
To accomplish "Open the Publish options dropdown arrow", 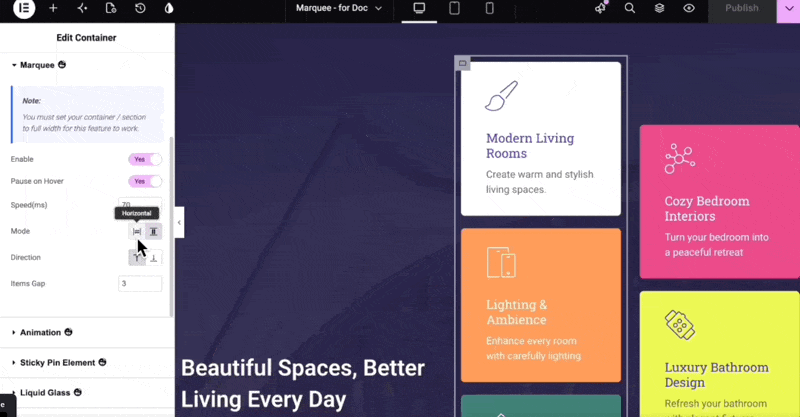I will 788,9.
